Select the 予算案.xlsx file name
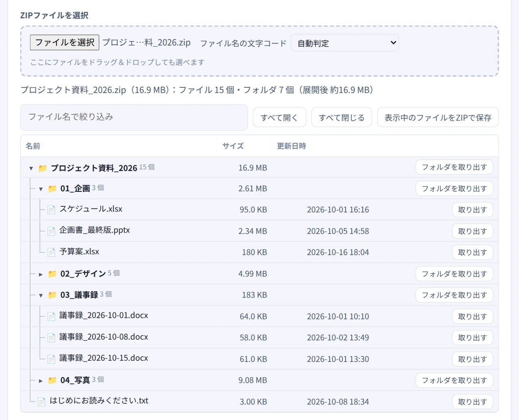The height and width of the screenshot is (420, 519). [79, 251]
